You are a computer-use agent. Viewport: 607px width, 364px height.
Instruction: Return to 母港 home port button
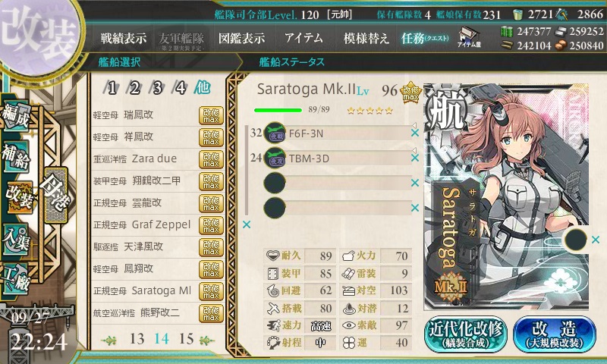point(56,195)
